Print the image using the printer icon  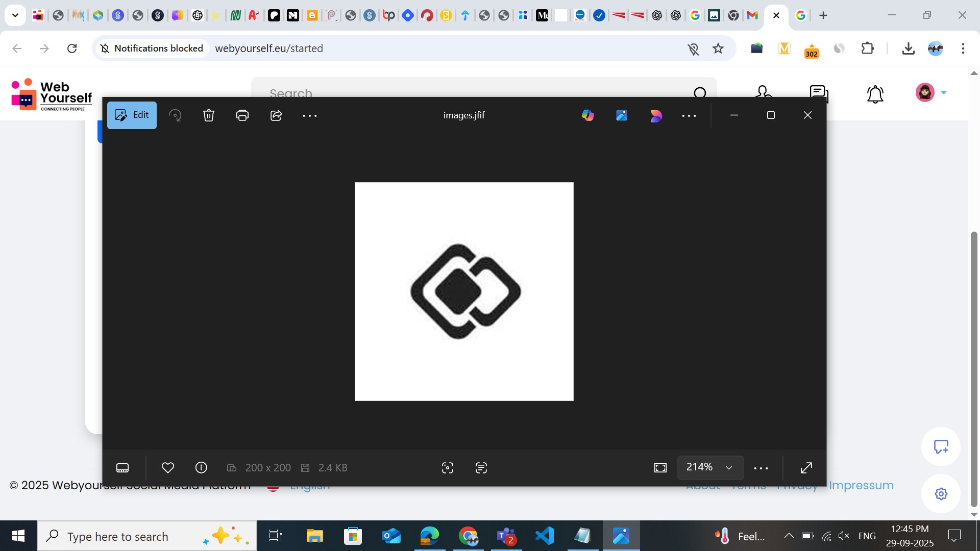coord(242,115)
